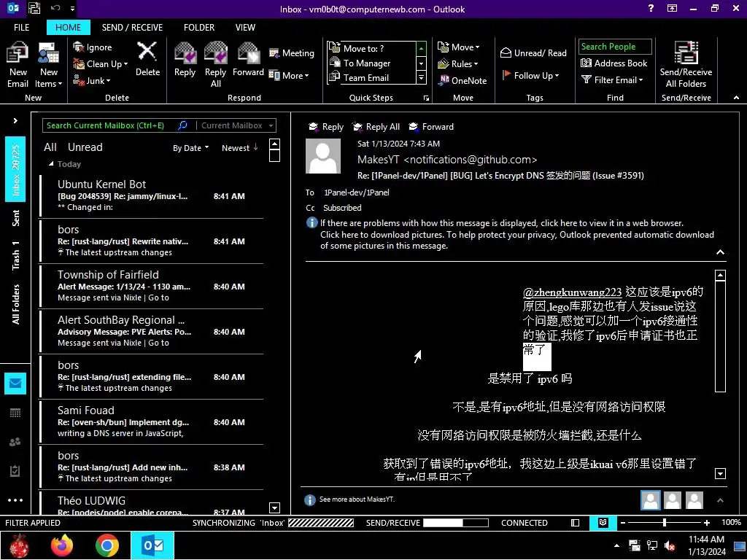Collapse the ribbon

coord(736,98)
